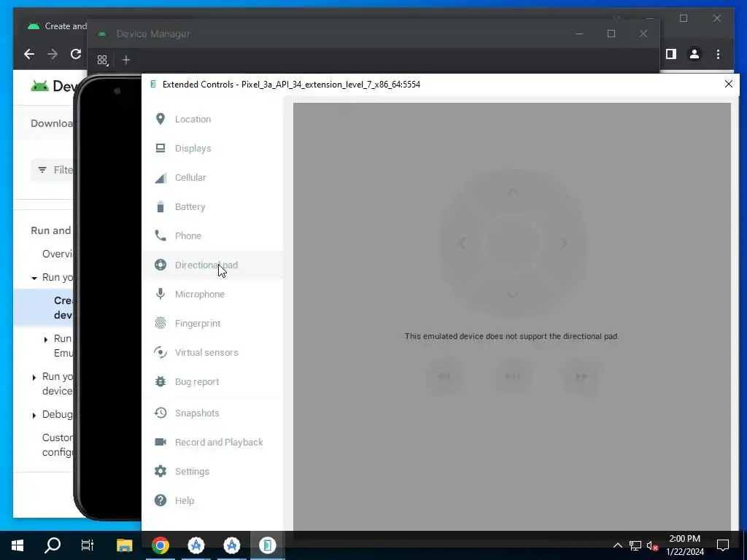
Task: Open the Location section in Extended Controls
Action: 212,119
